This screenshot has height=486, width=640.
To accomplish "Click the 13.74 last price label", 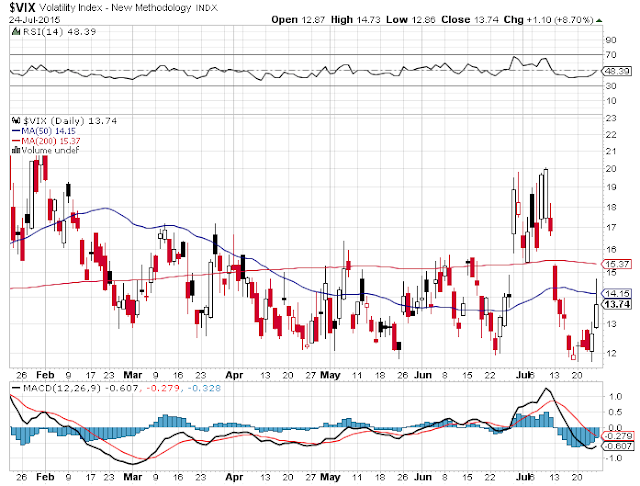I will pos(617,304).
